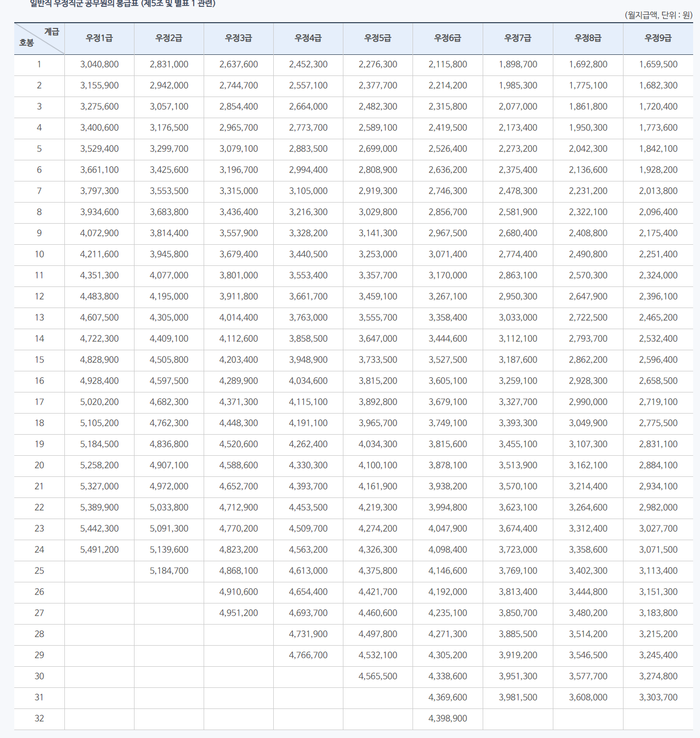Click the cell showing 4,951,200

pyautogui.click(x=238, y=613)
